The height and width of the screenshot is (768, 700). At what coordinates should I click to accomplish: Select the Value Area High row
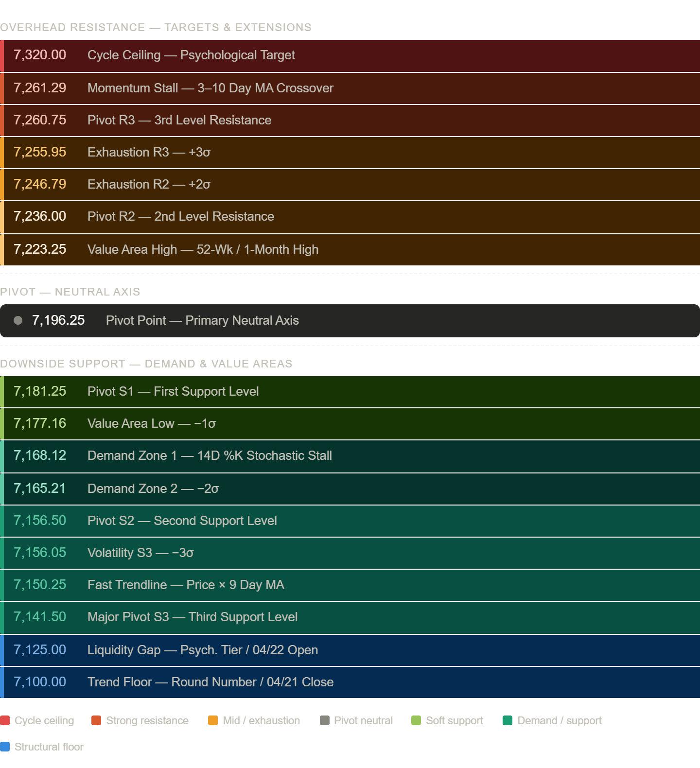(350, 249)
